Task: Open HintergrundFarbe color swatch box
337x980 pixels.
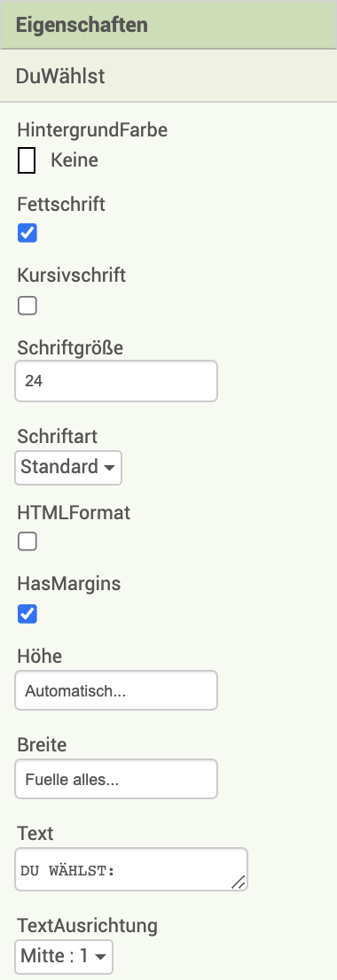Action: [27, 160]
